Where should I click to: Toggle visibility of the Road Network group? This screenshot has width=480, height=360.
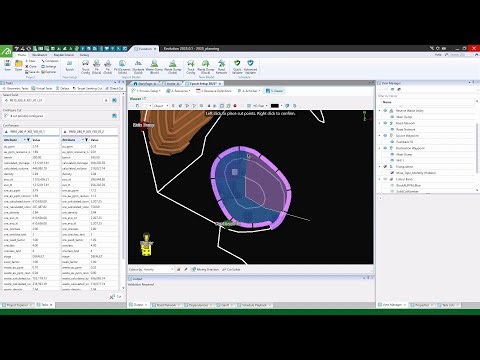[x=385, y=123]
